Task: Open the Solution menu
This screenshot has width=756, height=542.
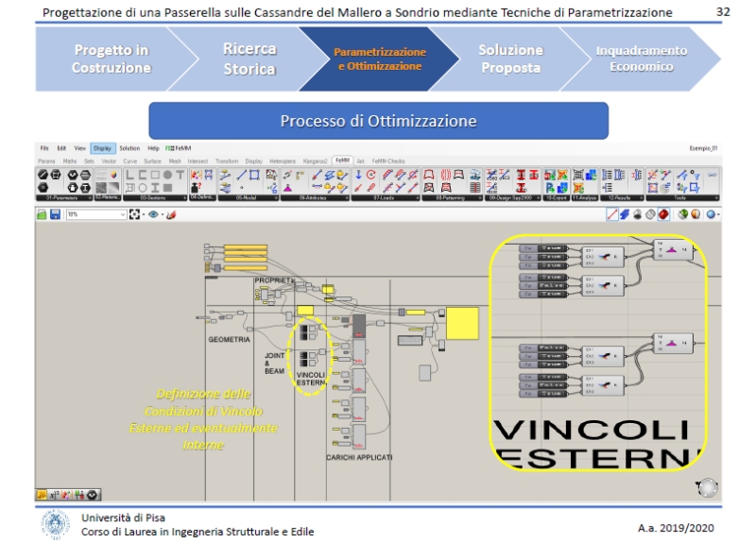Action: click(129, 148)
